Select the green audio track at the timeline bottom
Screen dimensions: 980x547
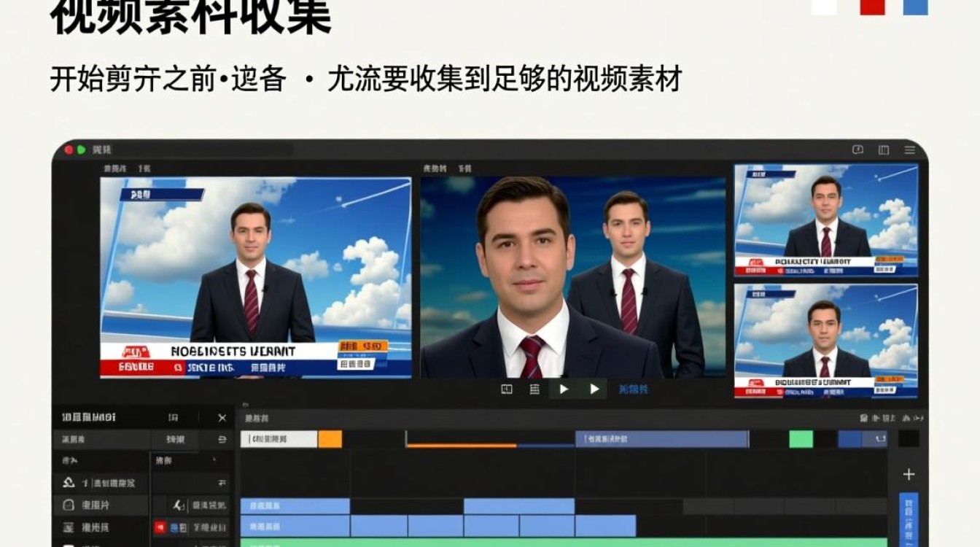coord(564,543)
